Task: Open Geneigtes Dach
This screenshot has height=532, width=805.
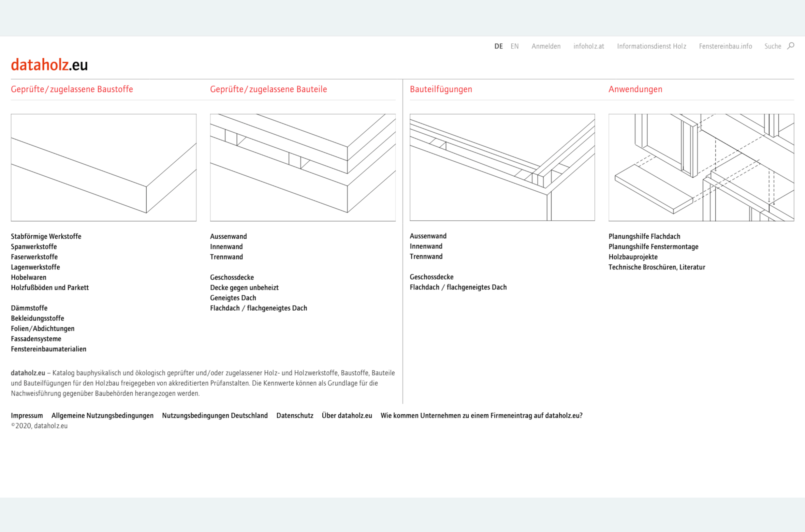Action: [233, 298]
